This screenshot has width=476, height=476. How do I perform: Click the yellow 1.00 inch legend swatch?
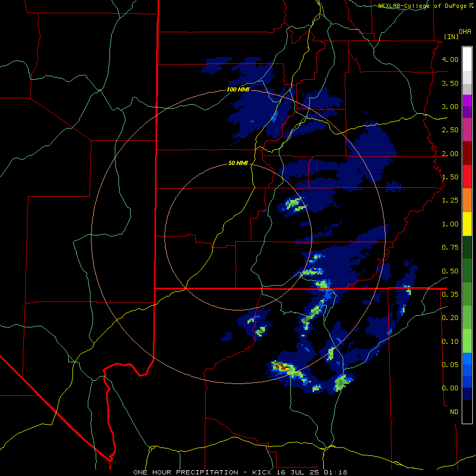467,224
